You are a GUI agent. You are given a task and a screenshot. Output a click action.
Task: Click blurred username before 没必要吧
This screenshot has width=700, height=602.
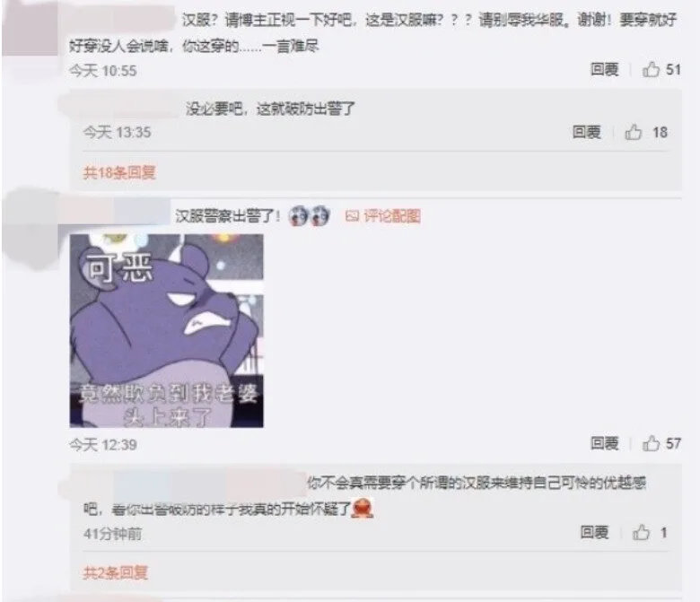point(118,108)
